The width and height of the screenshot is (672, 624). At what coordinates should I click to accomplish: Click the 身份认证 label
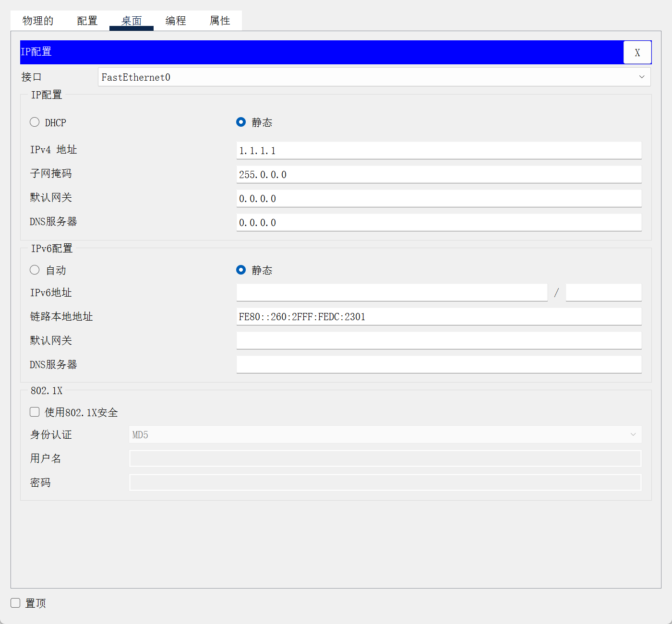pos(51,434)
